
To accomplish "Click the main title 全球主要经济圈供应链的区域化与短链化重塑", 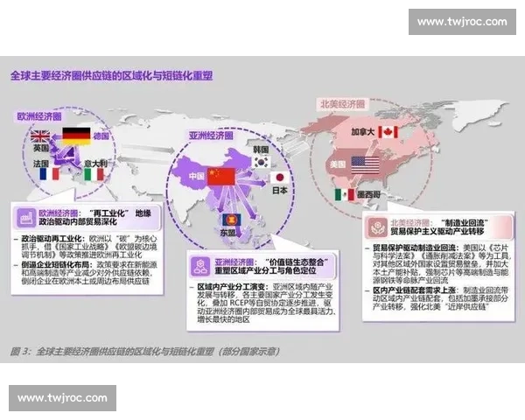I will (x=111, y=76).
